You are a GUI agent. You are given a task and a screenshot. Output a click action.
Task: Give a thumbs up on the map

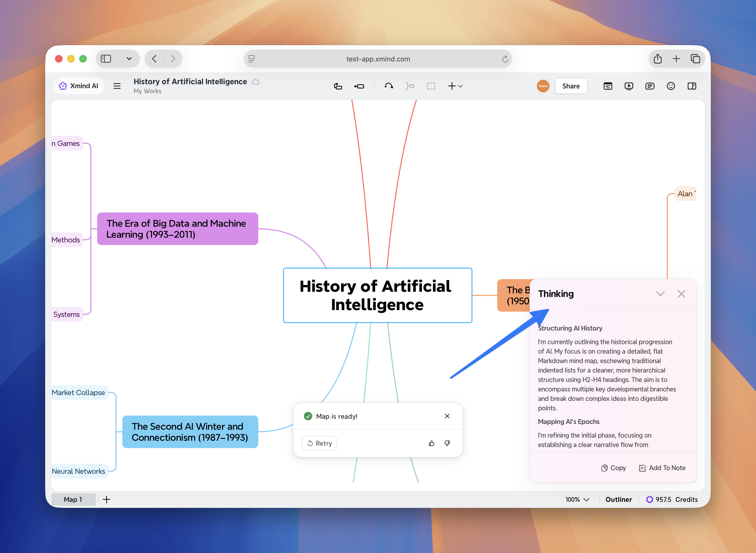pyautogui.click(x=432, y=443)
